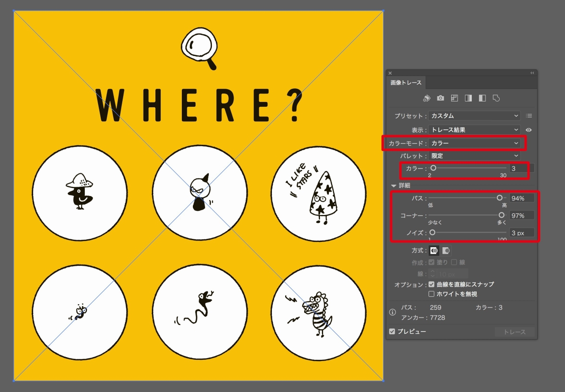Image resolution: width=565 pixels, height=392 pixels.
Task: Select the abutting paths method icon
Action: 434,251
